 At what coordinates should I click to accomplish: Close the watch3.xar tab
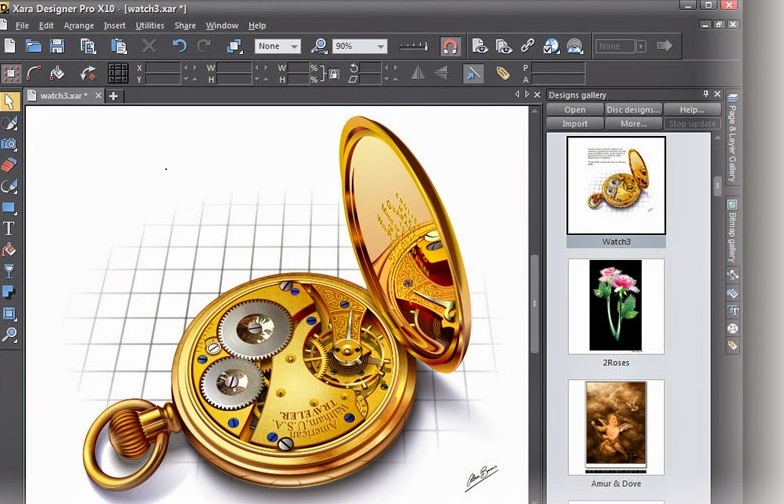point(98,96)
